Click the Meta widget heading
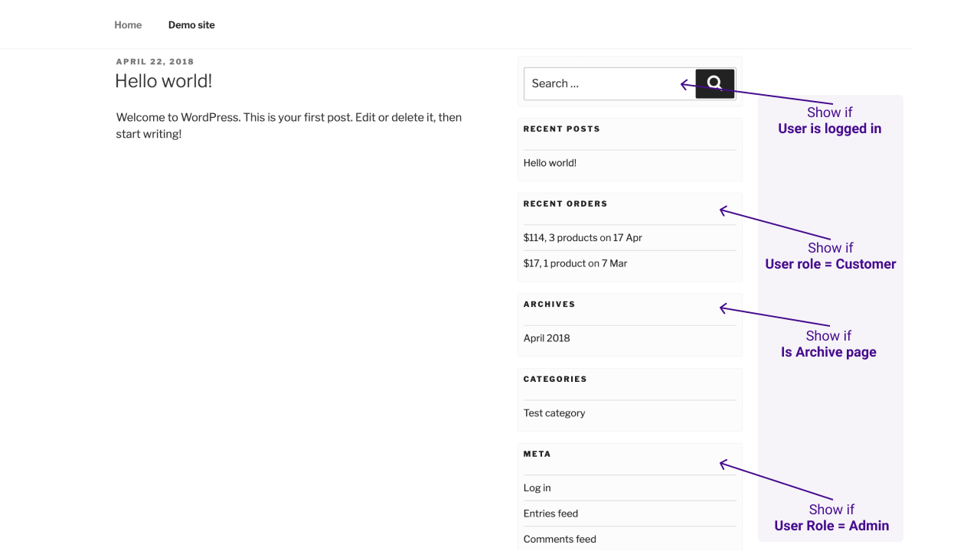This screenshot has height=551, width=980. click(x=537, y=454)
